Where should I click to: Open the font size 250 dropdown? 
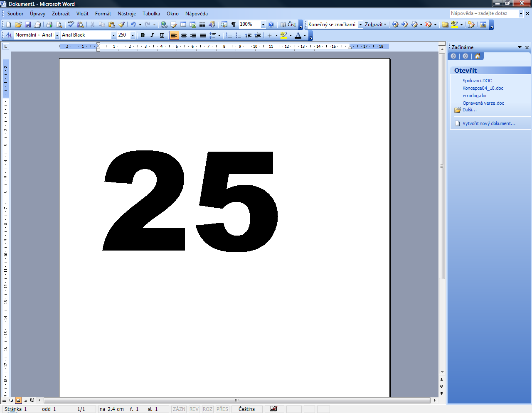tap(133, 36)
